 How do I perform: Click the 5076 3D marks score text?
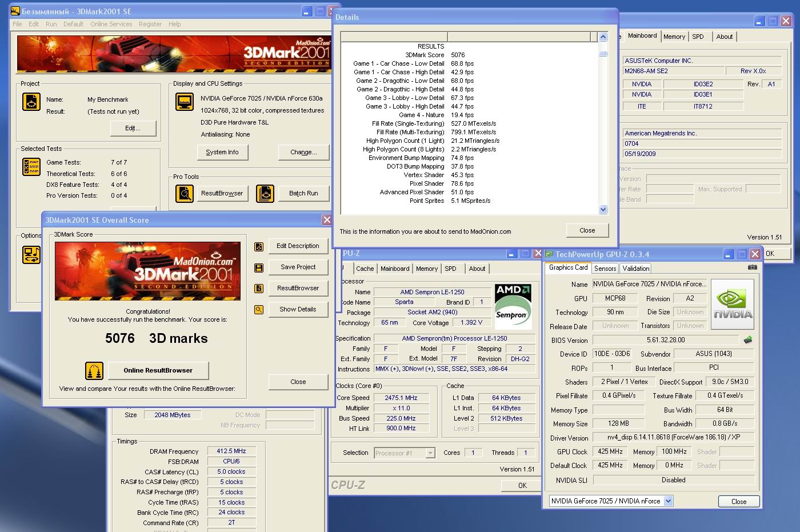tap(156, 338)
